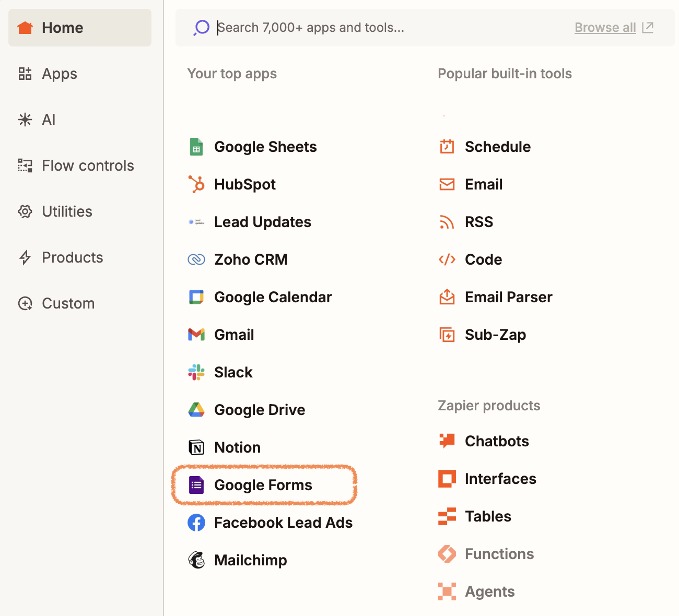Click the purple search magnifier icon
The image size is (679, 616).
(x=201, y=28)
